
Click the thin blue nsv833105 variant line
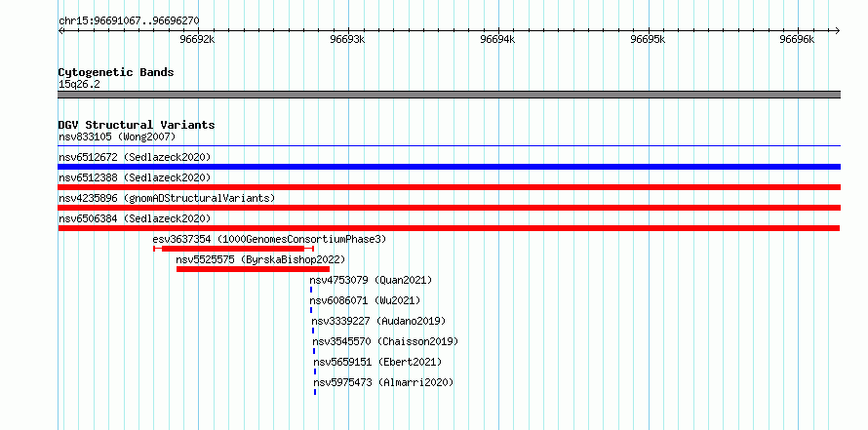coord(449,146)
